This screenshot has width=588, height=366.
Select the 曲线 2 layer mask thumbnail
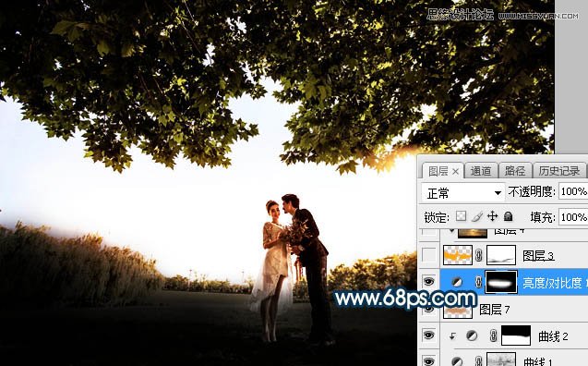516,335
